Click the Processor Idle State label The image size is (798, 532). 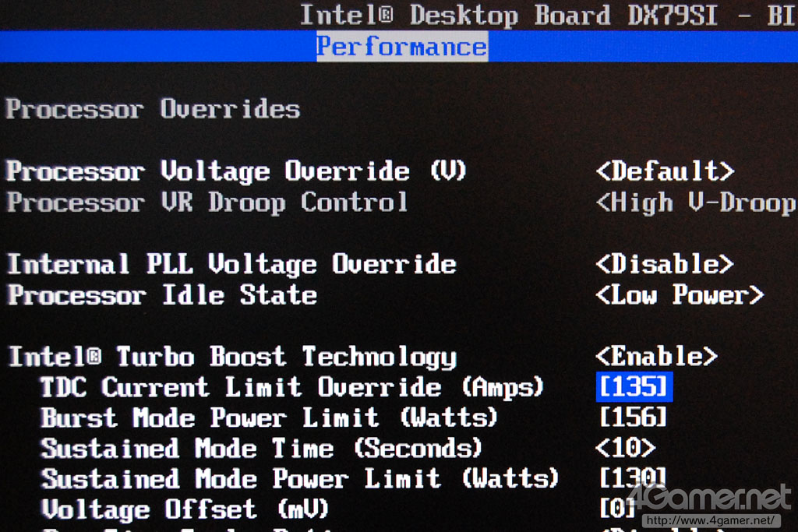coord(162,295)
